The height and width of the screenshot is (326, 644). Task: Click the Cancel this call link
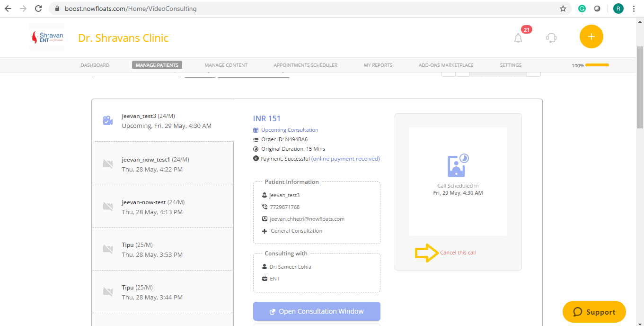point(458,253)
